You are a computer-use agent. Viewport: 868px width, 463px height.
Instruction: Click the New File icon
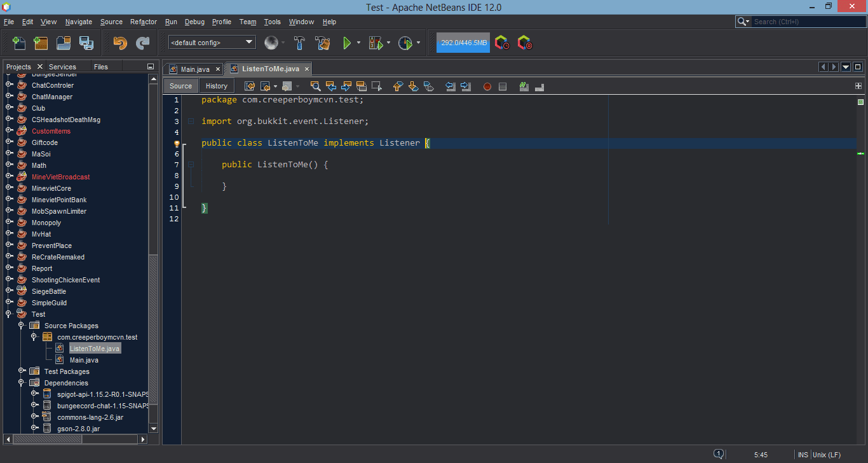point(19,43)
